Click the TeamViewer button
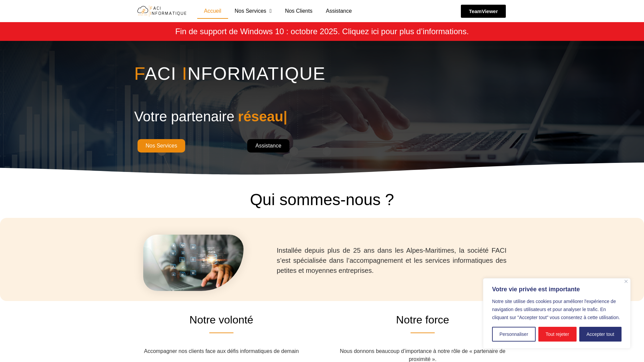The height and width of the screenshot is (362, 644). tap(483, 11)
